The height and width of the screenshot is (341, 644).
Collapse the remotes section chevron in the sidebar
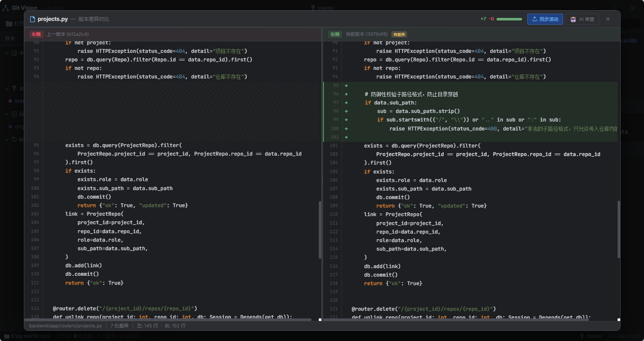coord(7,114)
